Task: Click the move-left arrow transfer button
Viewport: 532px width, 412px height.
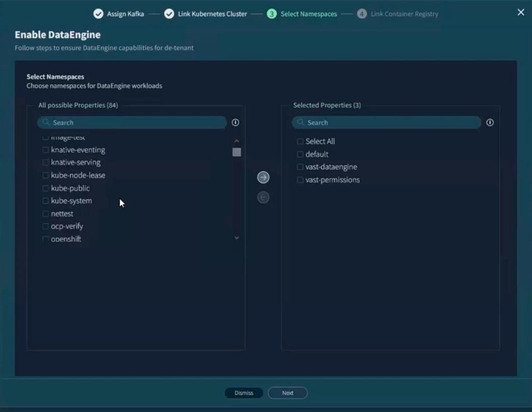Action: click(x=263, y=197)
